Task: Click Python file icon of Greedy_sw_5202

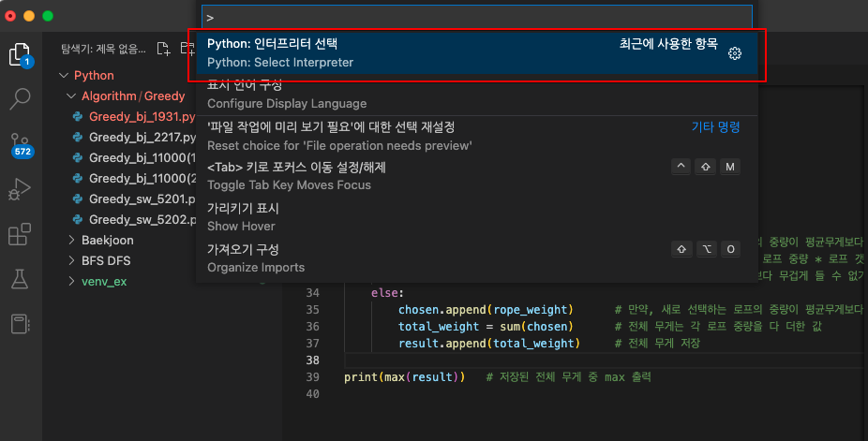Action: (x=78, y=219)
